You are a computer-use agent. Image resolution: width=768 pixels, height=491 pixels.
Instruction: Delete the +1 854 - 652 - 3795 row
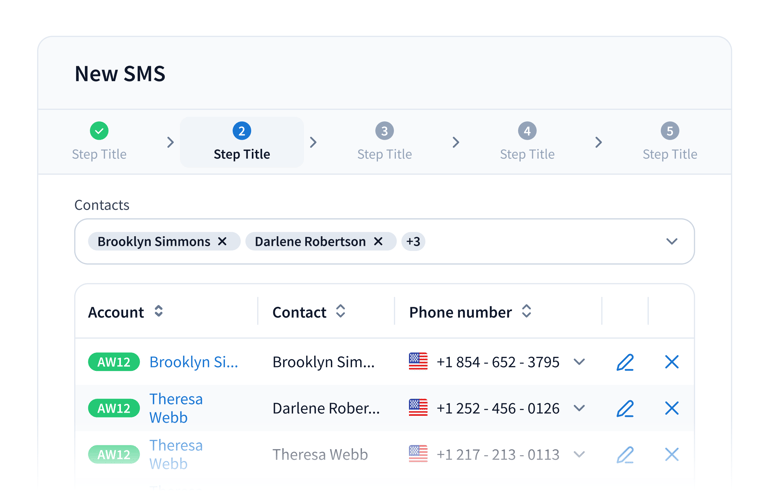[672, 362]
